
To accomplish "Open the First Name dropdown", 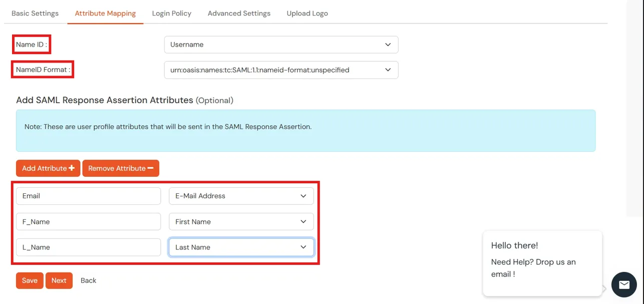I will (241, 221).
